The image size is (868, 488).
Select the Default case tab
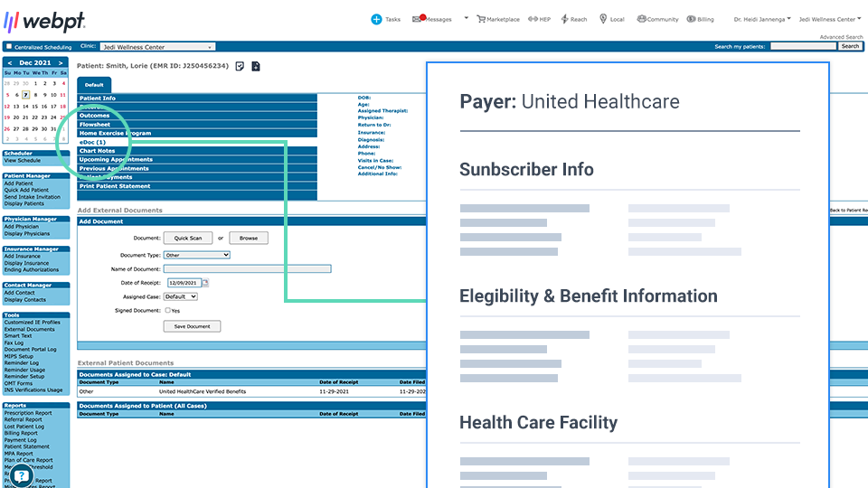pos(94,85)
